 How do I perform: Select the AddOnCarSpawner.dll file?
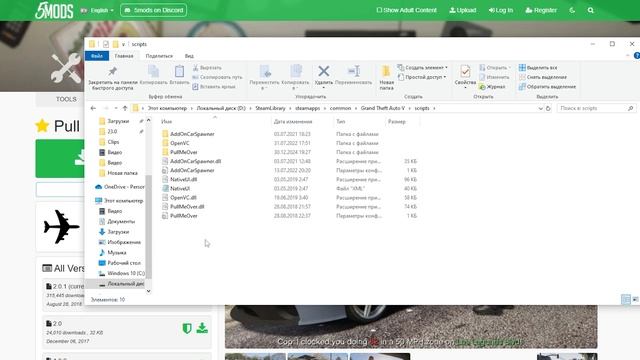coord(195,161)
